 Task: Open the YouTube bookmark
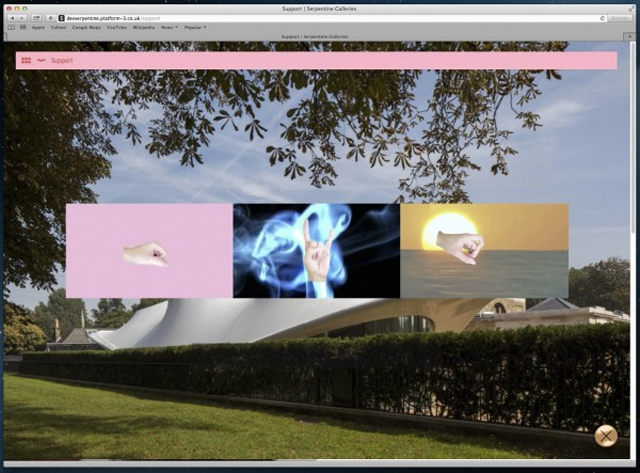pos(115,27)
